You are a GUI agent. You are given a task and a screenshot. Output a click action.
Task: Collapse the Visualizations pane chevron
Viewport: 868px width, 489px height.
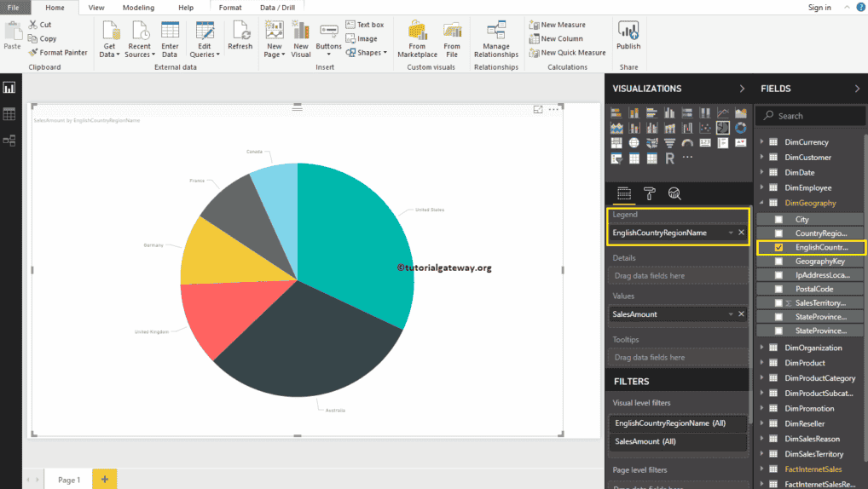pyautogui.click(x=742, y=89)
